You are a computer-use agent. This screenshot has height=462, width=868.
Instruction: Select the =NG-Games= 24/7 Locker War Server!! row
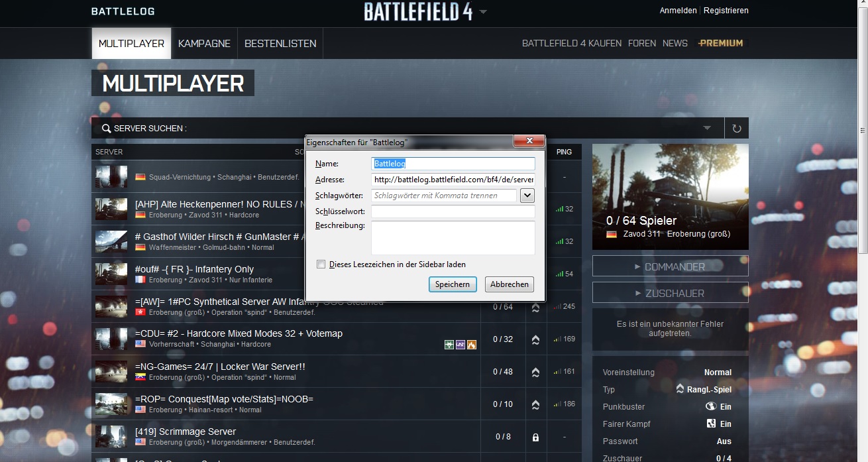coord(337,371)
